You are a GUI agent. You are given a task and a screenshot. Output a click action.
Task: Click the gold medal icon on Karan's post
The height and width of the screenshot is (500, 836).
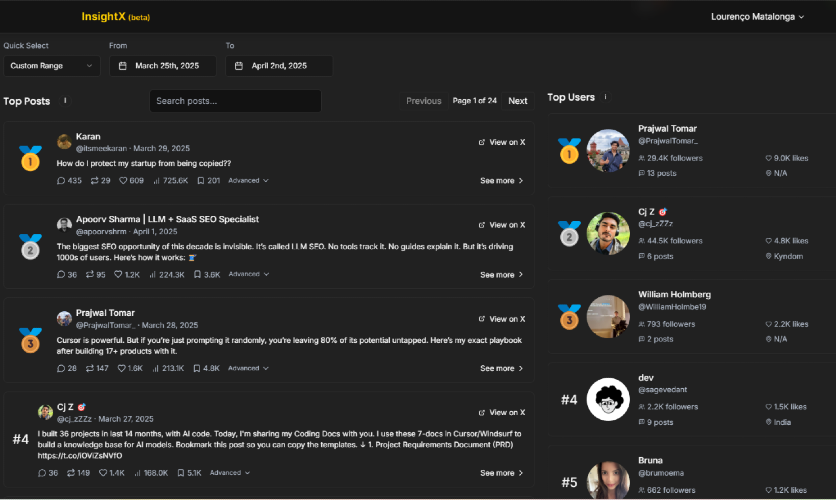tap(30, 158)
